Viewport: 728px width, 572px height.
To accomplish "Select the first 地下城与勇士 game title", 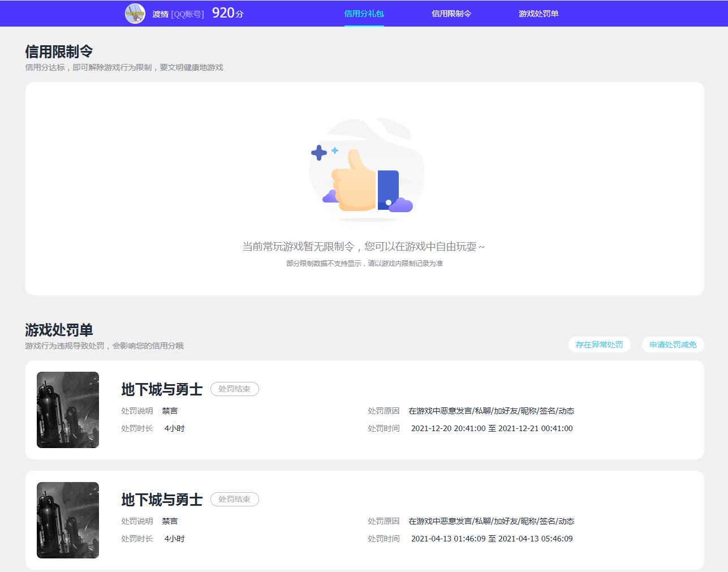I will tap(161, 389).
